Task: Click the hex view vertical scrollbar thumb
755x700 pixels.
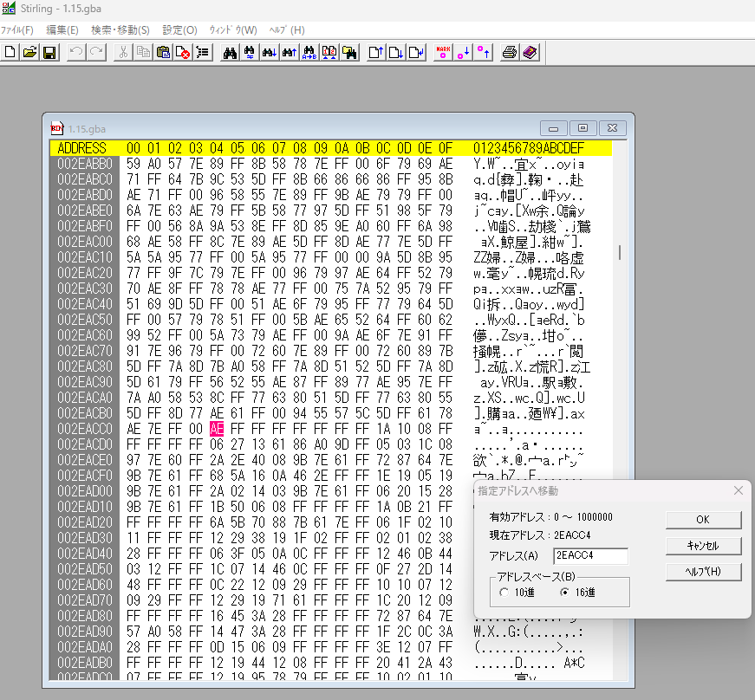Action: click(x=620, y=253)
